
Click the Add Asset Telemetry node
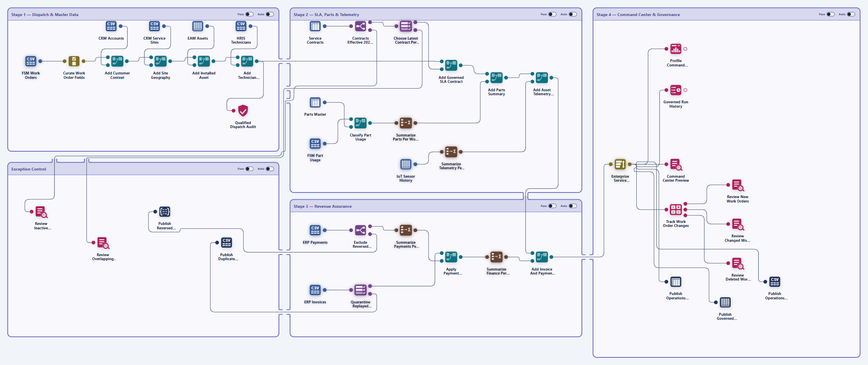pos(542,78)
